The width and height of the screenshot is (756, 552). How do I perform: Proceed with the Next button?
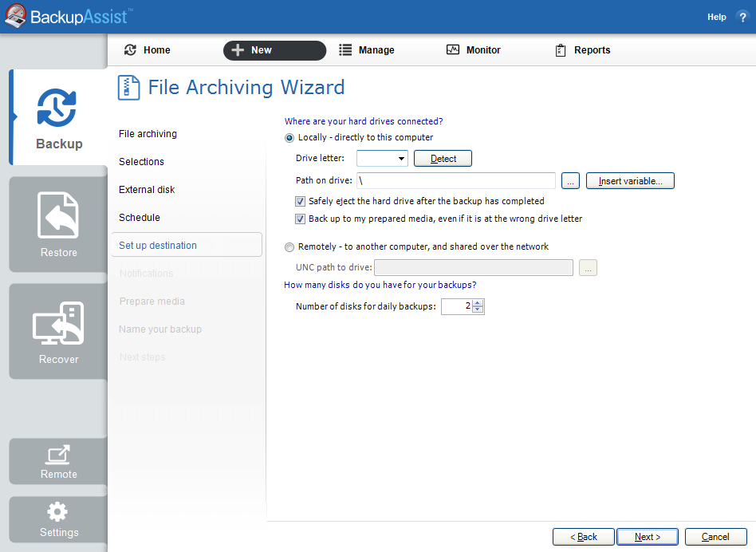[648, 537]
